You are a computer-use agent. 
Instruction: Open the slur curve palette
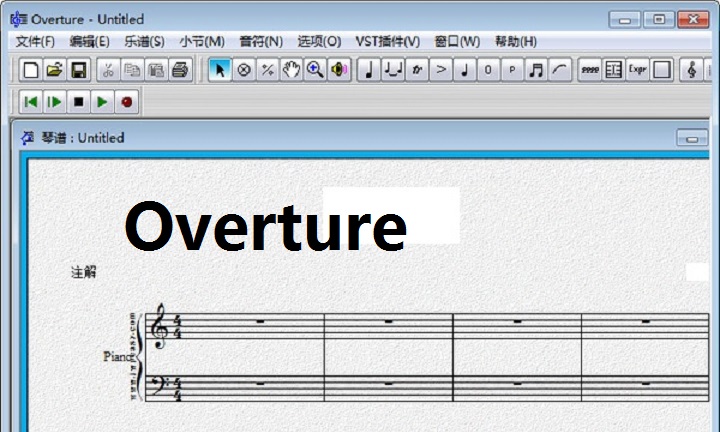point(560,70)
